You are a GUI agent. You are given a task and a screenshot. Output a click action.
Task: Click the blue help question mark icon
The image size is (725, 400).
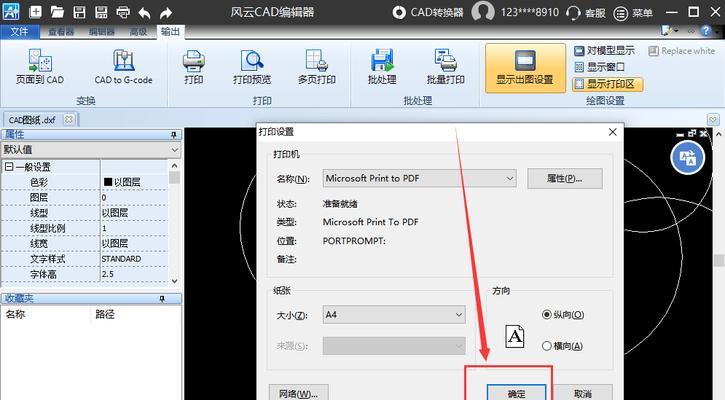pyautogui.click(x=706, y=31)
